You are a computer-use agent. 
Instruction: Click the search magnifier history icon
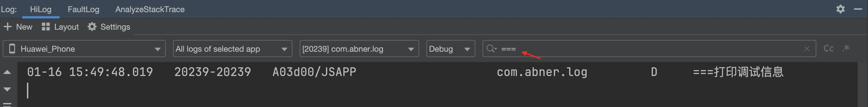point(491,49)
